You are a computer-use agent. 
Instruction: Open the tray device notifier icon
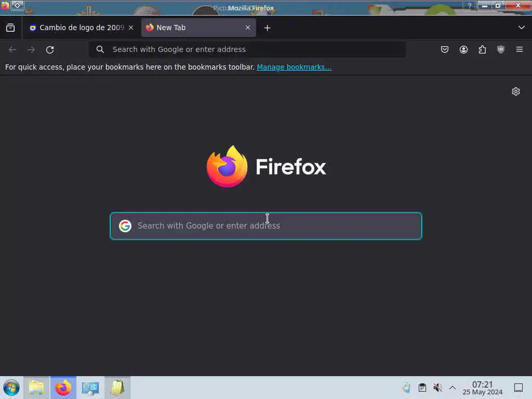pyautogui.click(x=406, y=388)
